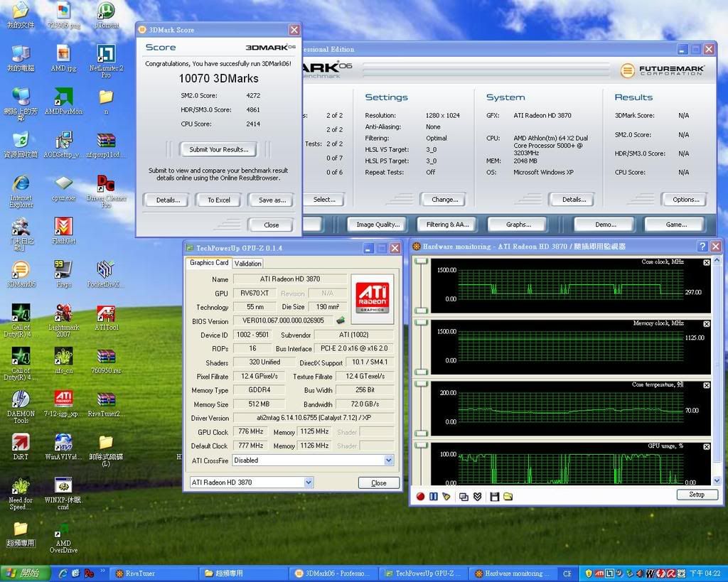This screenshot has height=582, width=728.
Task: Click Options button under 3DMark06 Results
Action: click(686, 200)
